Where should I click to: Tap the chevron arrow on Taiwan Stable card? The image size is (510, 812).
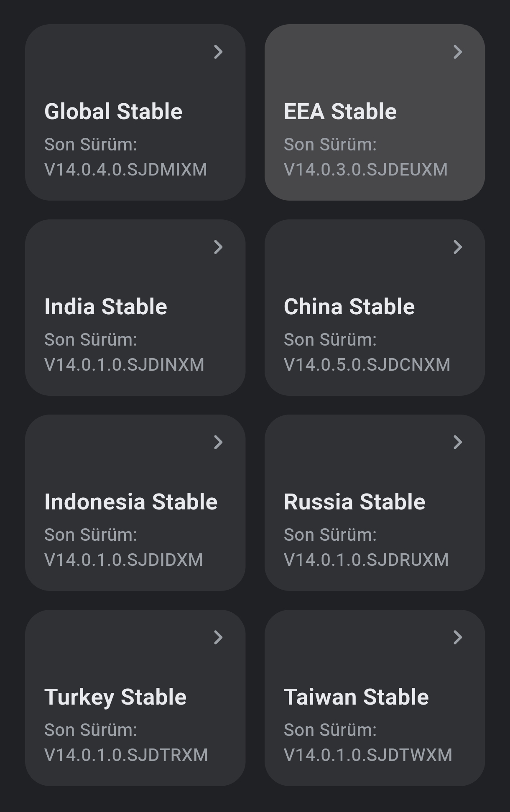coord(458,637)
